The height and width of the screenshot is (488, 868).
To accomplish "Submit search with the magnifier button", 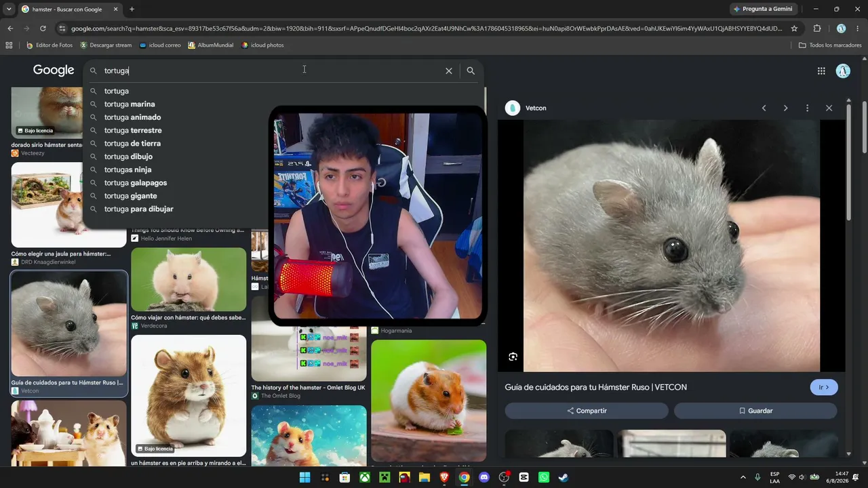I will (x=471, y=70).
